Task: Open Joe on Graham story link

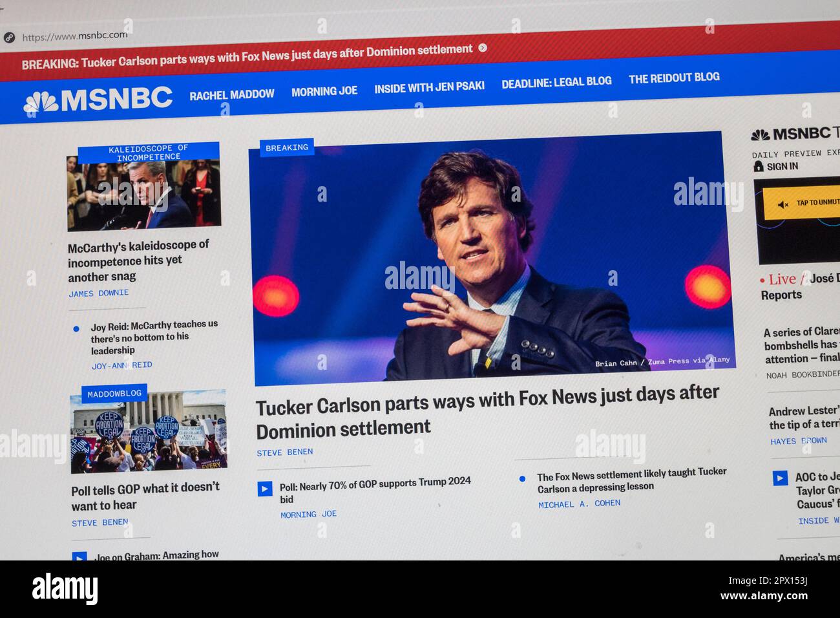Action: tap(156, 555)
